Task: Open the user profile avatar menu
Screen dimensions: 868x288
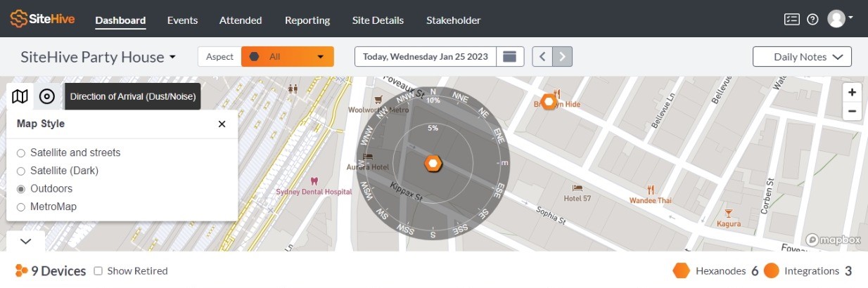Action: click(840, 19)
